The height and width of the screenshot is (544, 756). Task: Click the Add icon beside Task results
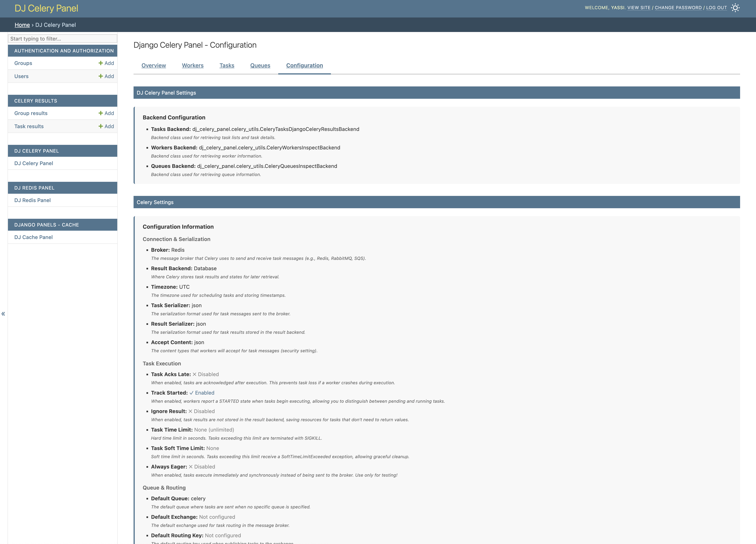point(106,126)
